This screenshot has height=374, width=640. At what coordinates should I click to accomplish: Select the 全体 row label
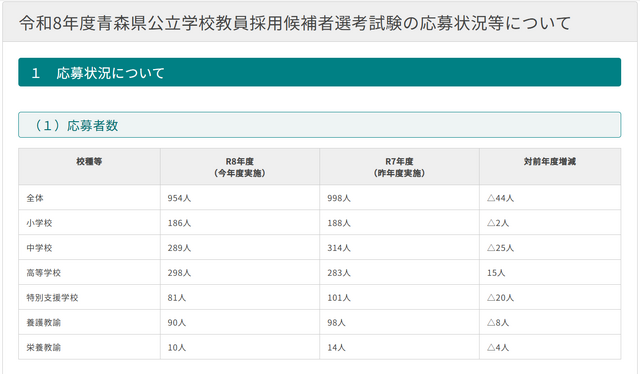pos(35,198)
